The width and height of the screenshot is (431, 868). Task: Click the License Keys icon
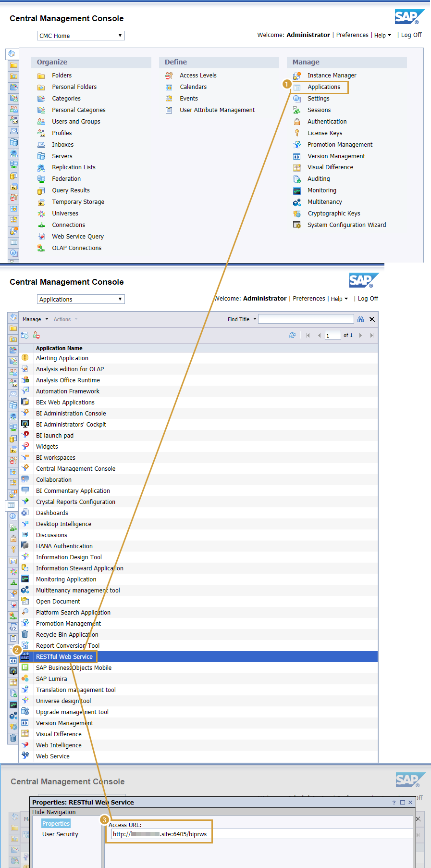pyautogui.click(x=297, y=133)
